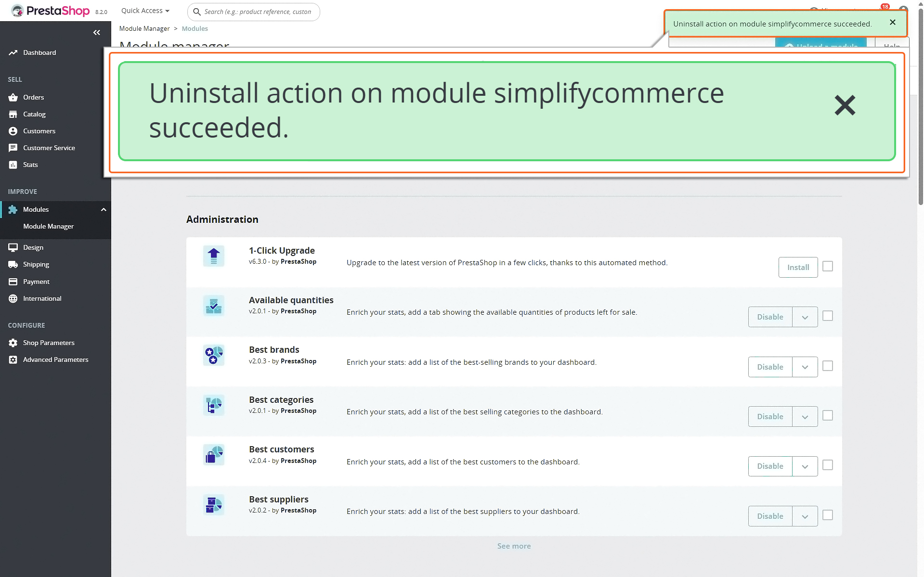Screen dimensions: 924x577
Task: Open the Payment card icon
Action: tap(13, 282)
